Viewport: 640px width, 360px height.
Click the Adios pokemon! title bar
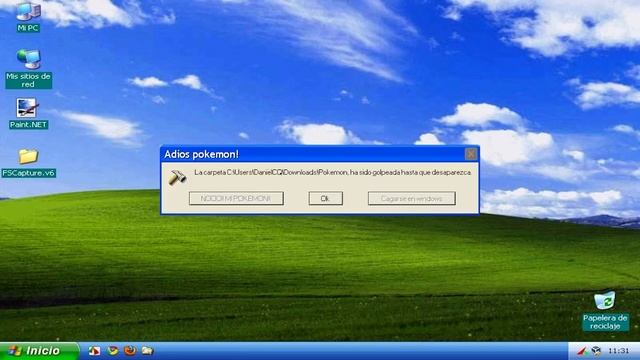tap(320, 154)
